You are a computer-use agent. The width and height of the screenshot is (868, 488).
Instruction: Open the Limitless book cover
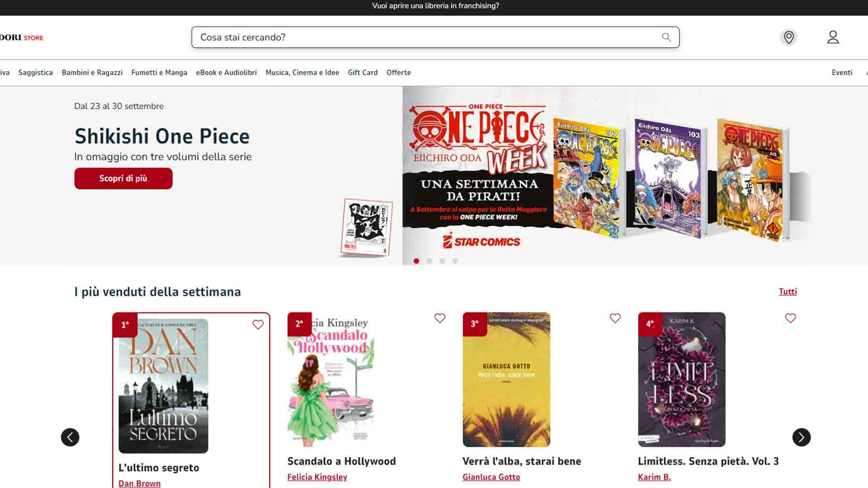(x=681, y=380)
